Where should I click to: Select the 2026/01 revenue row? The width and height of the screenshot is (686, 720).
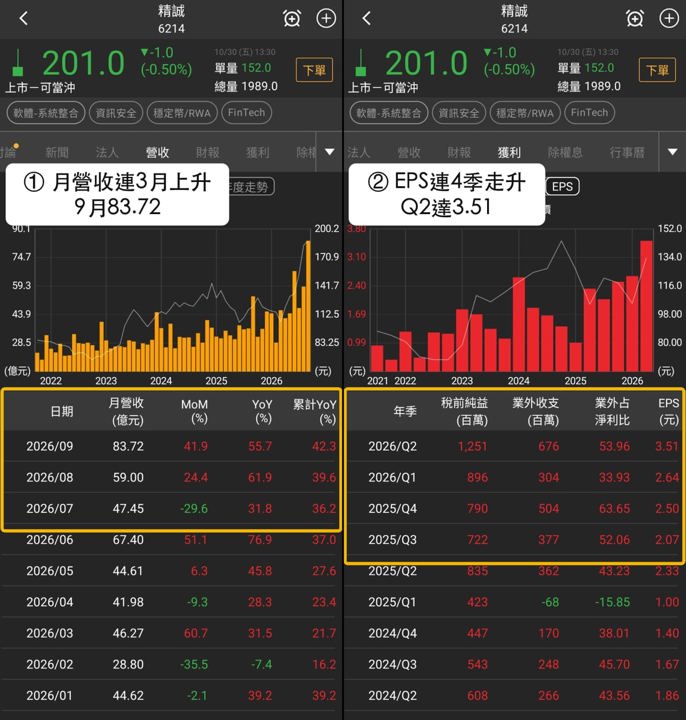pos(171,696)
